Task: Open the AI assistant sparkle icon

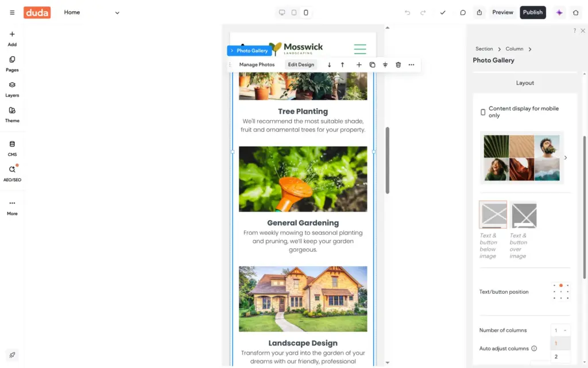Action: tap(559, 13)
